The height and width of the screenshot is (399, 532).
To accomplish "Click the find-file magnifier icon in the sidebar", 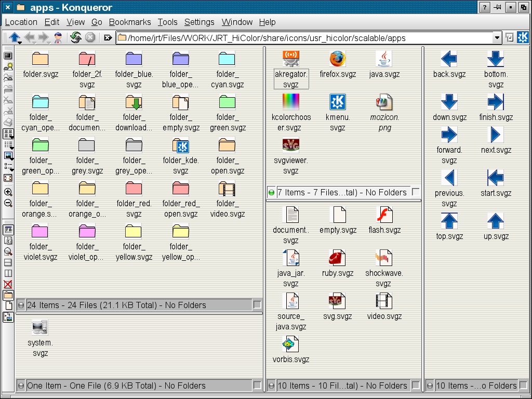I will pyautogui.click(x=8, y=252).
